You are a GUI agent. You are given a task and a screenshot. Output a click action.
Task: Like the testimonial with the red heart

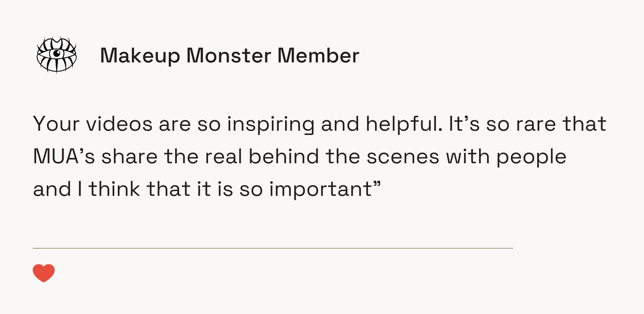click(44, 273)
